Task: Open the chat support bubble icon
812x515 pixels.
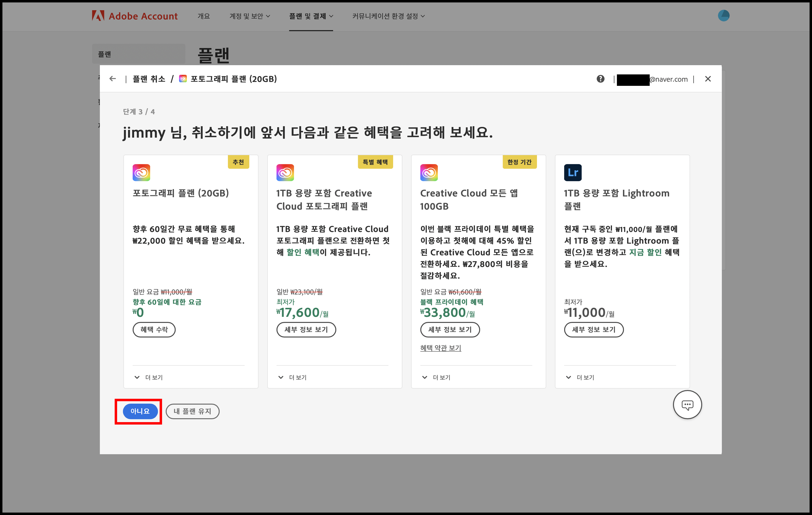Action: [687, 404]
